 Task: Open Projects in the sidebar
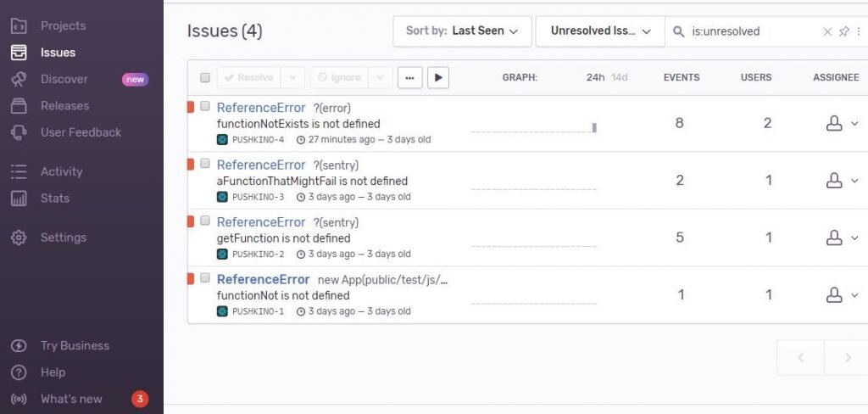(63, 25)
